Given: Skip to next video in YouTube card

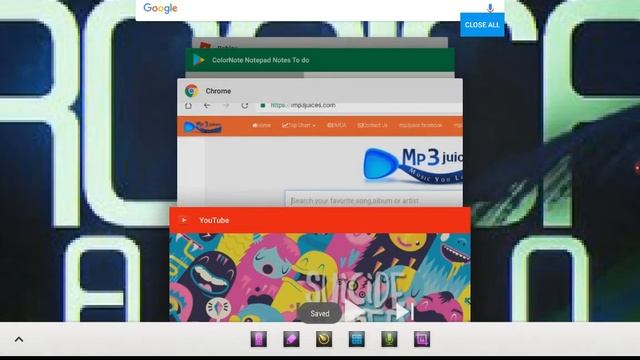Looking at the screenshot, I should coord(404,312).
